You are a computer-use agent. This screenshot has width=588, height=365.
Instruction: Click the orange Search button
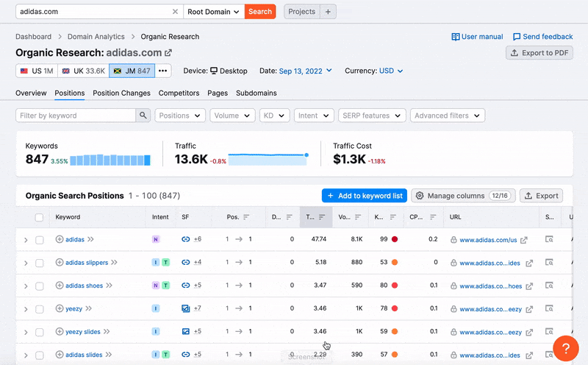pyautogui.click(x=260, y=12)
